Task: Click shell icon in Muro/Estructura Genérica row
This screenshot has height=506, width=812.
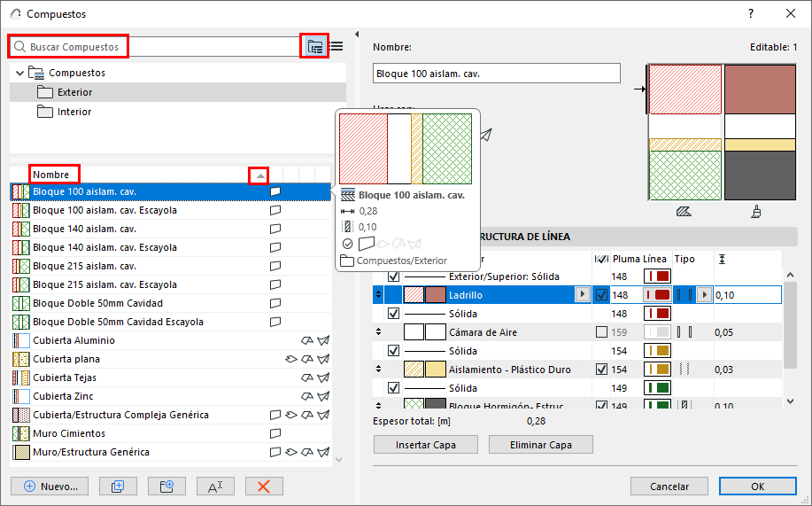Action: click(324, 452)
